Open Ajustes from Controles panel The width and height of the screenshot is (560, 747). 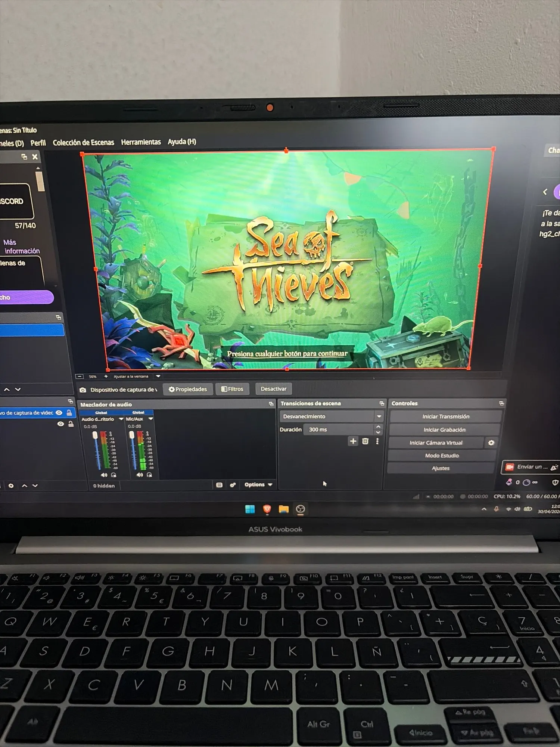point(441,468)
